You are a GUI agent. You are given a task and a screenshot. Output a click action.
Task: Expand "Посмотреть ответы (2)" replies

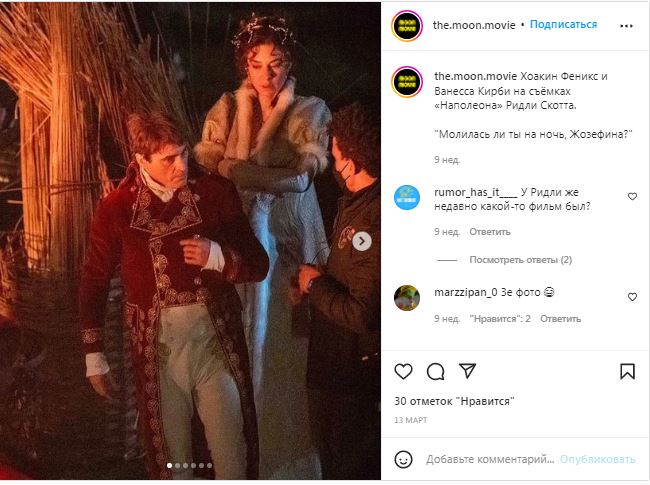519,260
